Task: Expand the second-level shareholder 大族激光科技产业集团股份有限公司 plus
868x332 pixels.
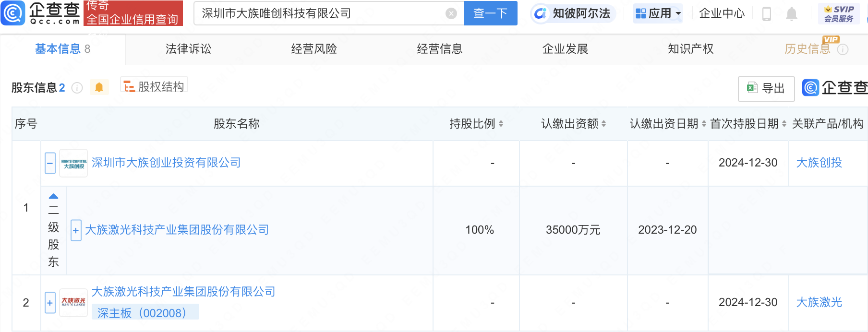Action: click(76, 230)
